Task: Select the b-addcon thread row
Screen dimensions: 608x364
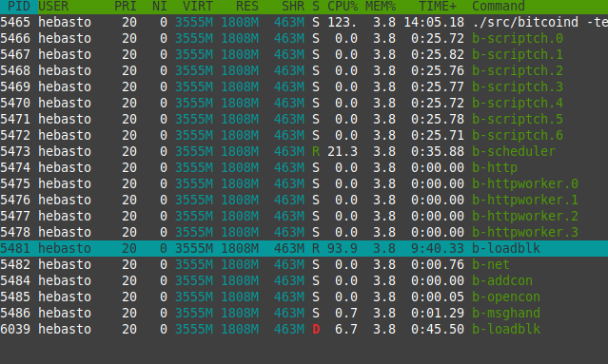Action: (x=304, y=280)
